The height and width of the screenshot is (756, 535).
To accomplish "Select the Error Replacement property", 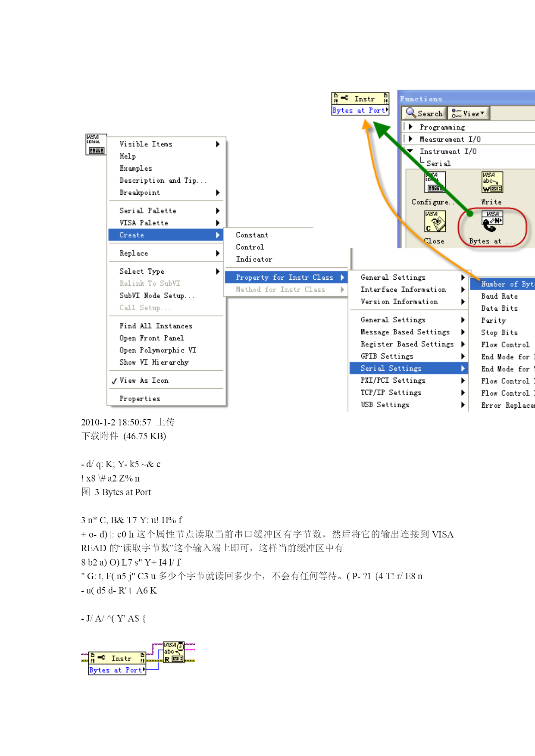I will (503, 405).
